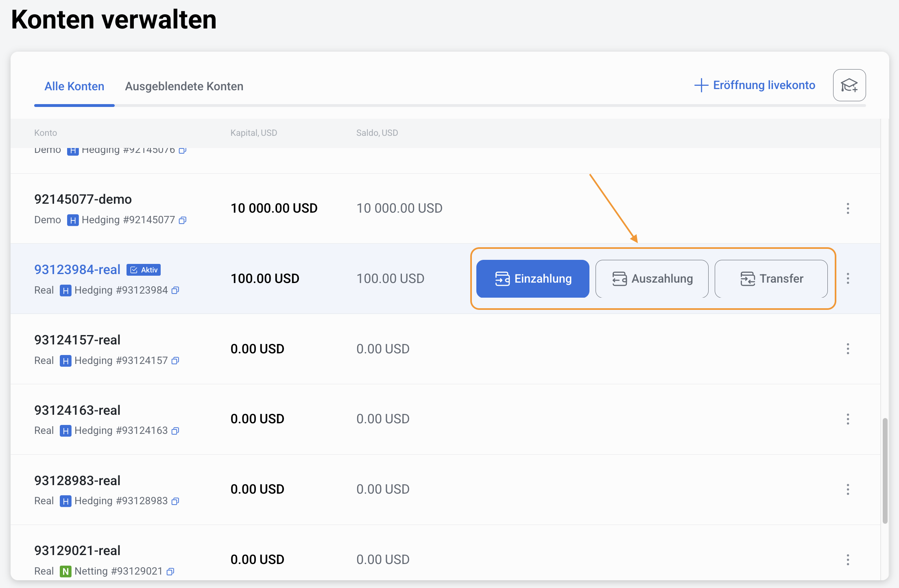The width and height of the screenshot is (899, 588).
Task: Copy account number #93123984
Action: (x=175, y=290)
